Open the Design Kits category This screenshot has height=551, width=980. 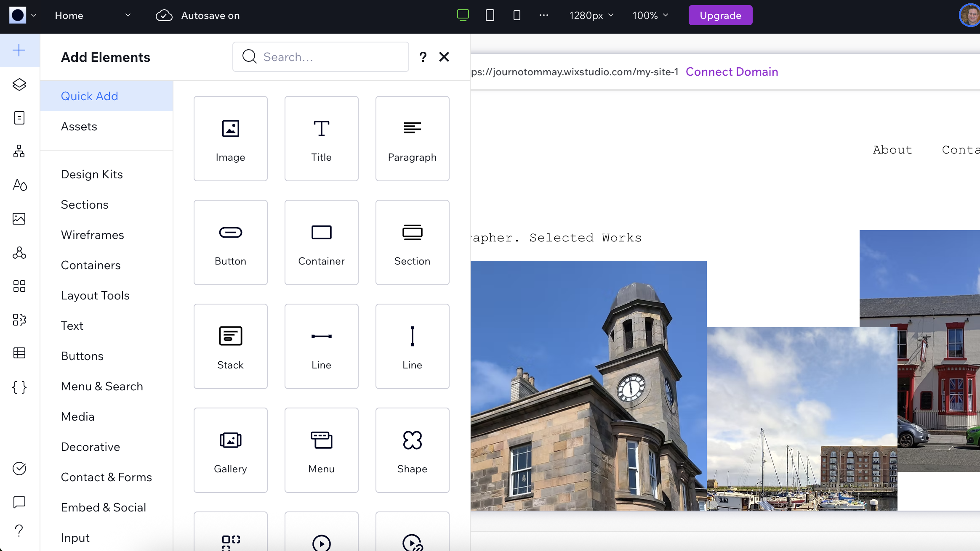(107, 174)
